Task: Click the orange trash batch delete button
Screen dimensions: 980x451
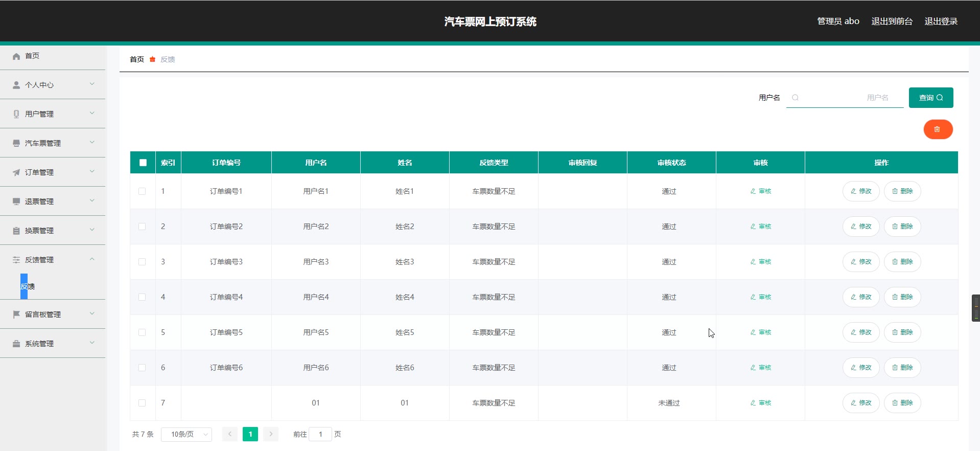Action: (x=938, y=129)
